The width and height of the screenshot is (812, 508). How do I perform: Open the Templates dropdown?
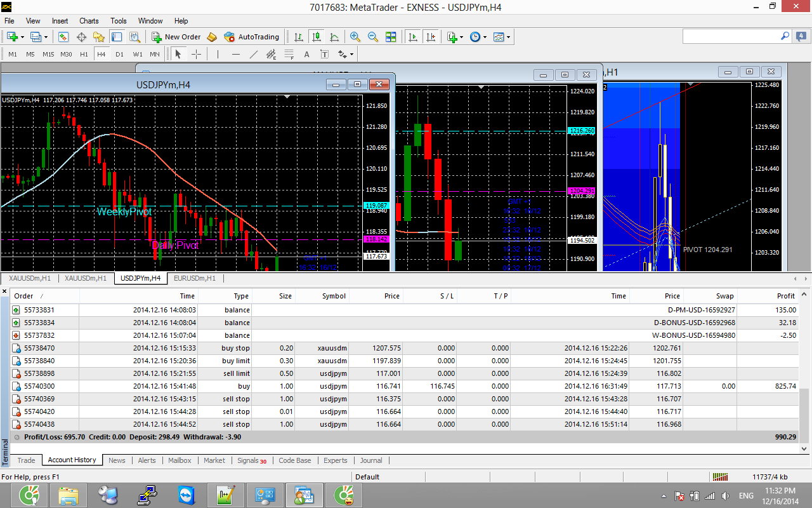499,37
